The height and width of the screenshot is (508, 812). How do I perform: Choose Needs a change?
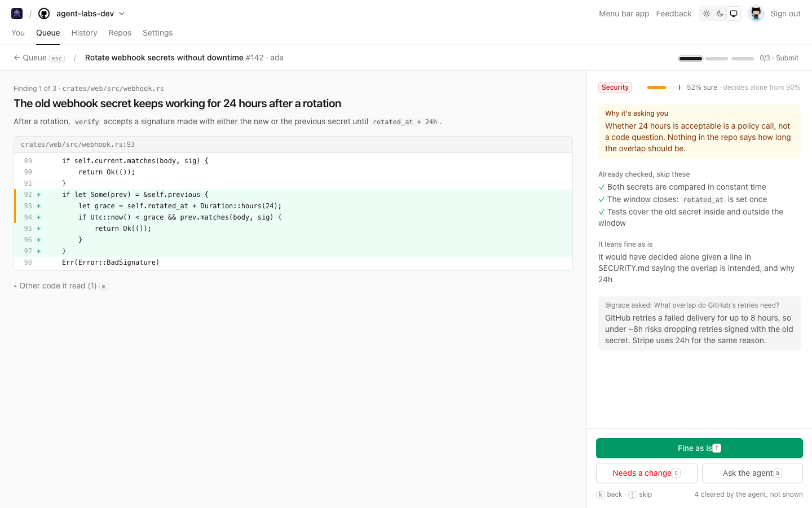coord(647,473)
